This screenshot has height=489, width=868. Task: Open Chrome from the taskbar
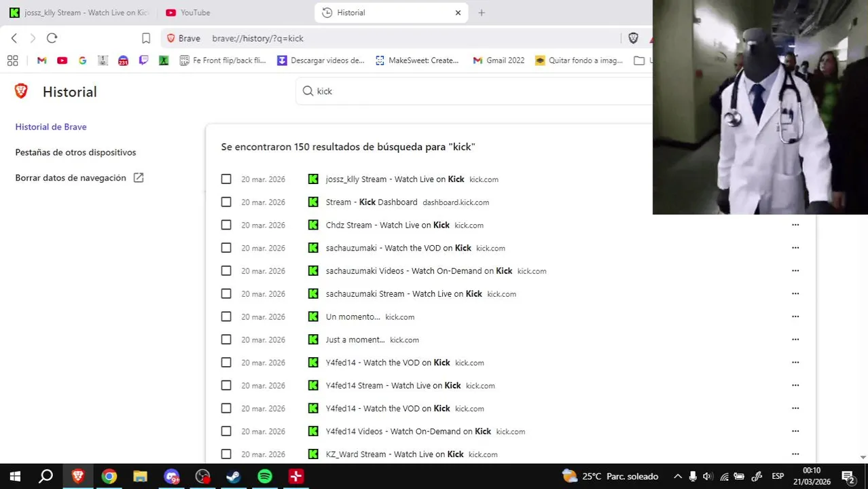109,476
